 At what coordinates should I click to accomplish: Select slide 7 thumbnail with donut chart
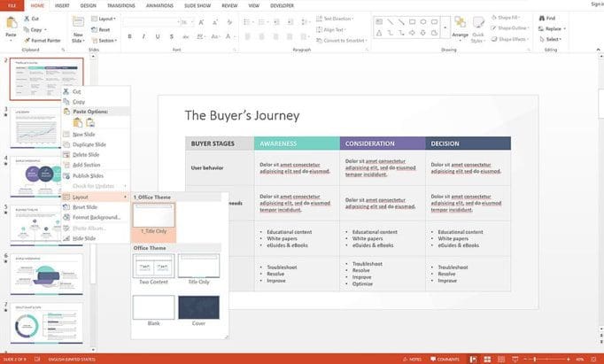(46, 322)
